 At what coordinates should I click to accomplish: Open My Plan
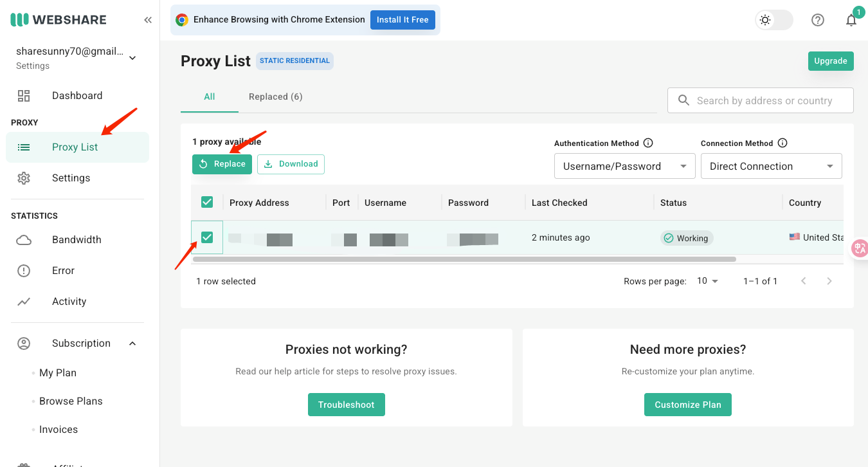coord(58,373)
